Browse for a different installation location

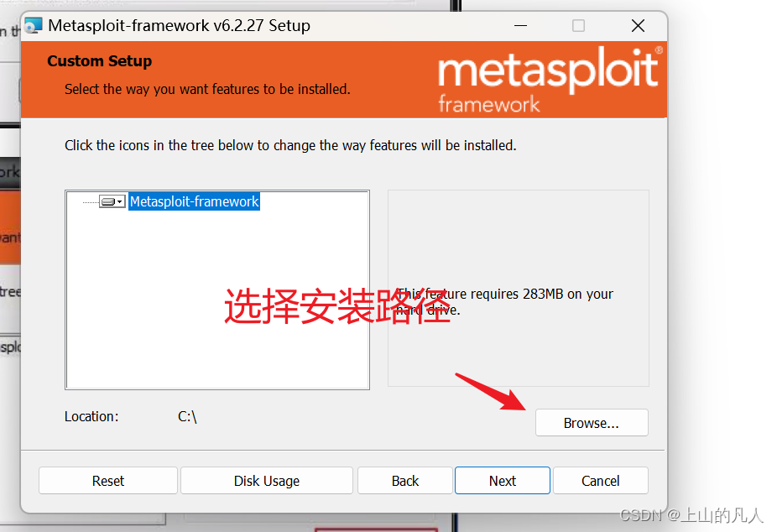click(x=592, y=422)
